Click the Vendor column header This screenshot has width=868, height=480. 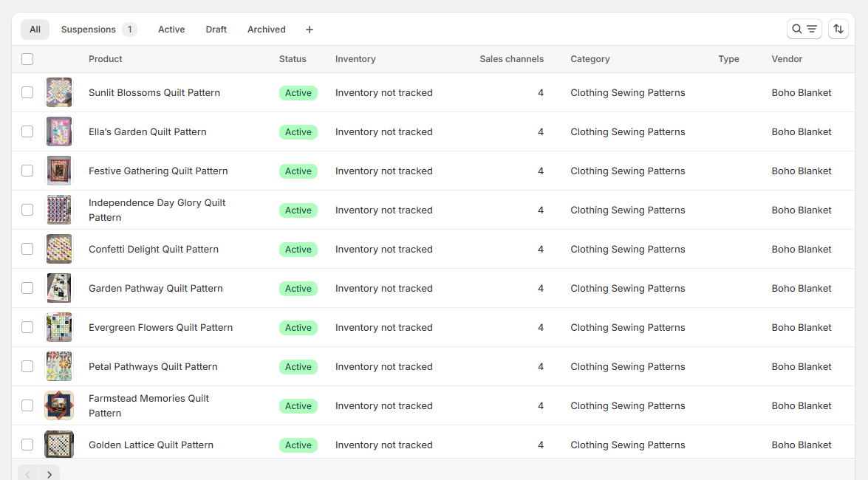tap(787, 59)
